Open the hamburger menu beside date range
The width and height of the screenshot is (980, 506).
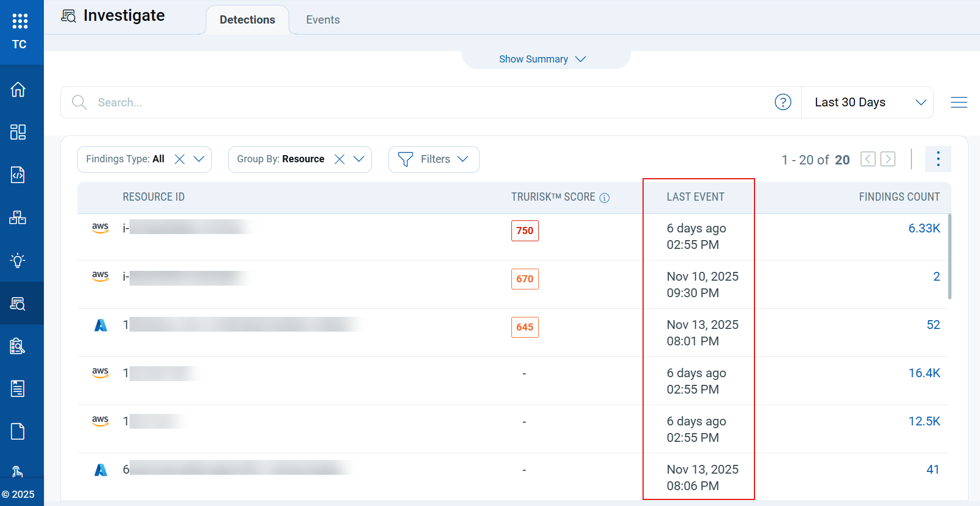(959, 102)
